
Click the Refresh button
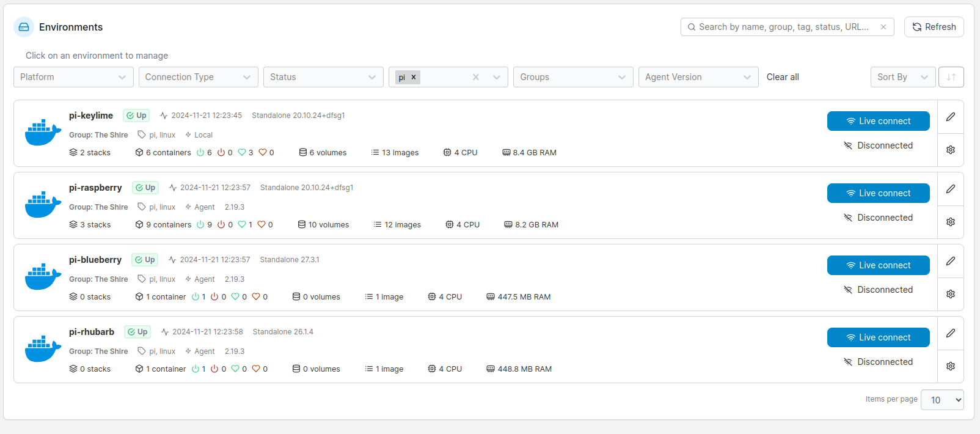click(x=934, y=27)
